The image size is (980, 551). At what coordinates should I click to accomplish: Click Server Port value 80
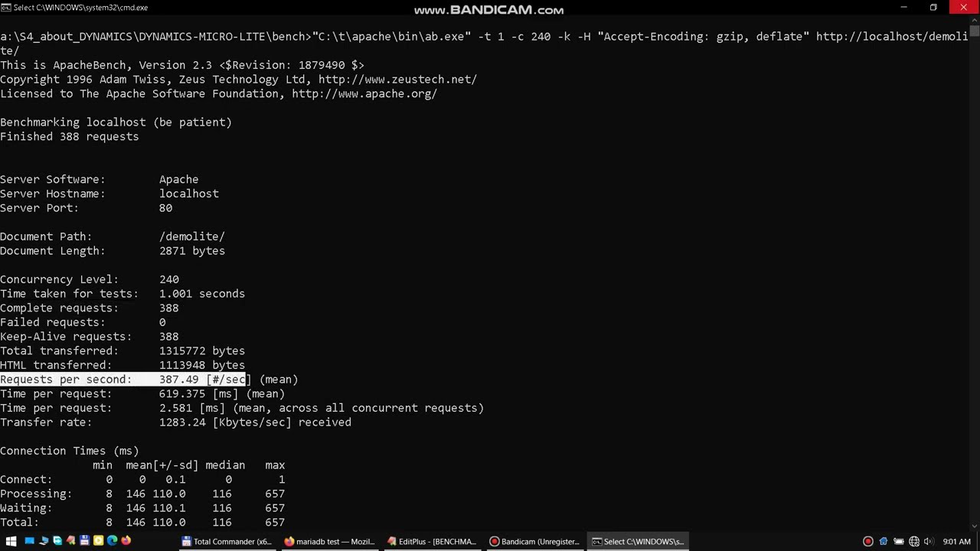tap(165, 208)
